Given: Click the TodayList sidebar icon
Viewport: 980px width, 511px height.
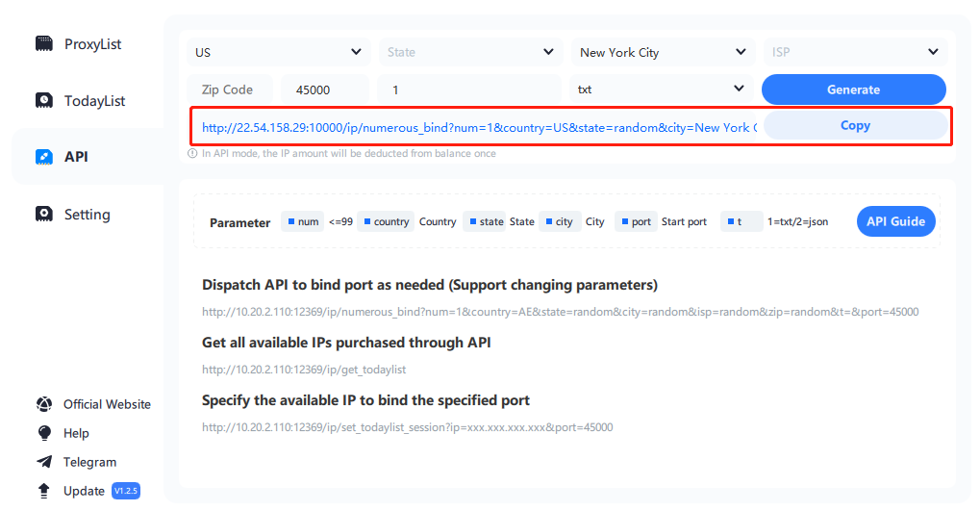Looking at the screenshot, I should pos(44,101).
